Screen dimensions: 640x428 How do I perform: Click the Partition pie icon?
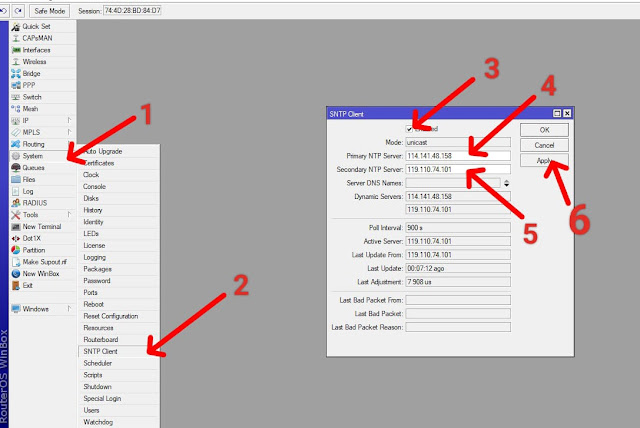[x=16, y=250]
